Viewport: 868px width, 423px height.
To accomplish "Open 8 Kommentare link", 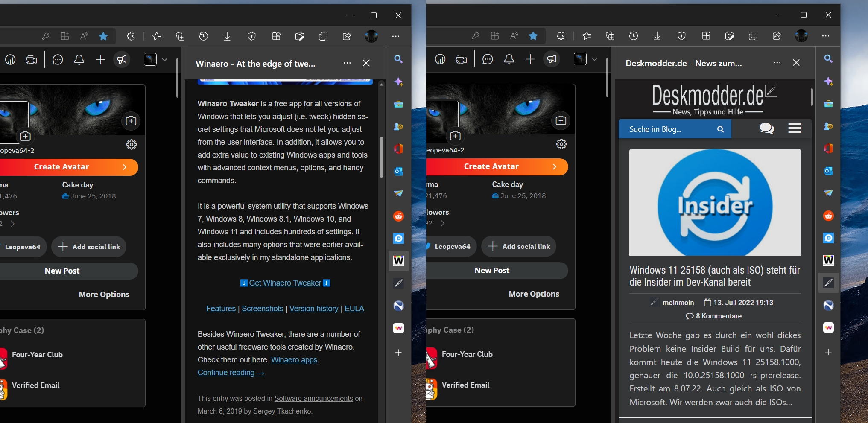I will point(714,316).
